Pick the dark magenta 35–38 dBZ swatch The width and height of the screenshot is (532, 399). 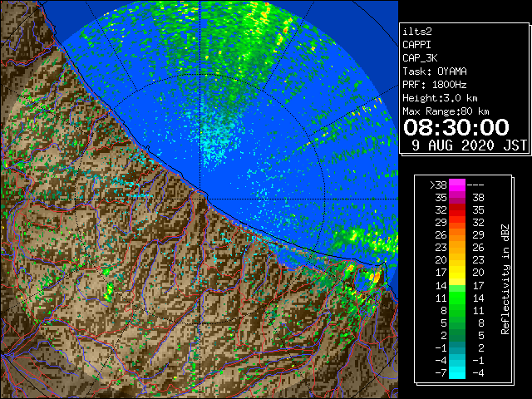pos(457,198)
